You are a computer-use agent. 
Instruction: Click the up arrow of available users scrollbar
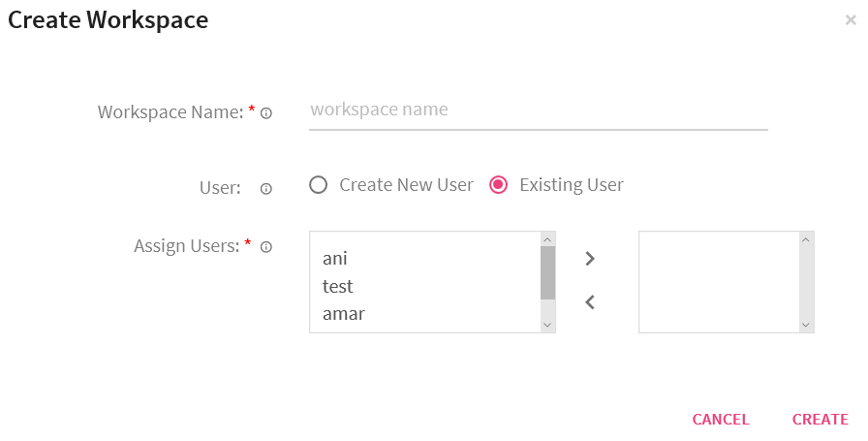click(547, 239)
